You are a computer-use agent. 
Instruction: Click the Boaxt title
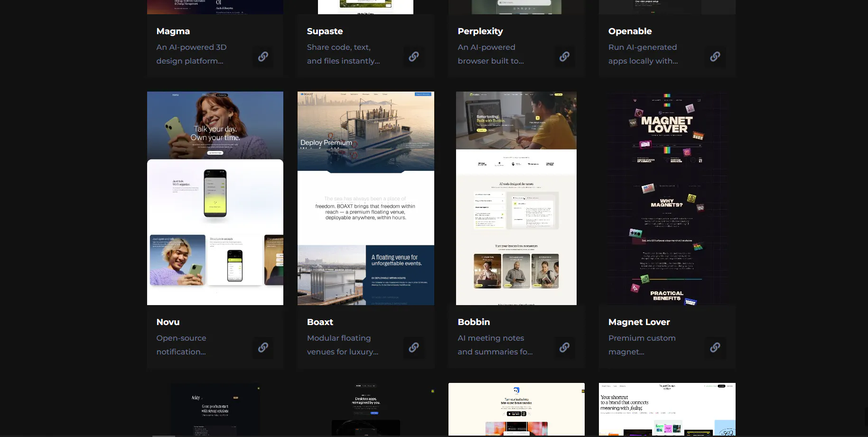pyautogui.click(x=320, y=322)
